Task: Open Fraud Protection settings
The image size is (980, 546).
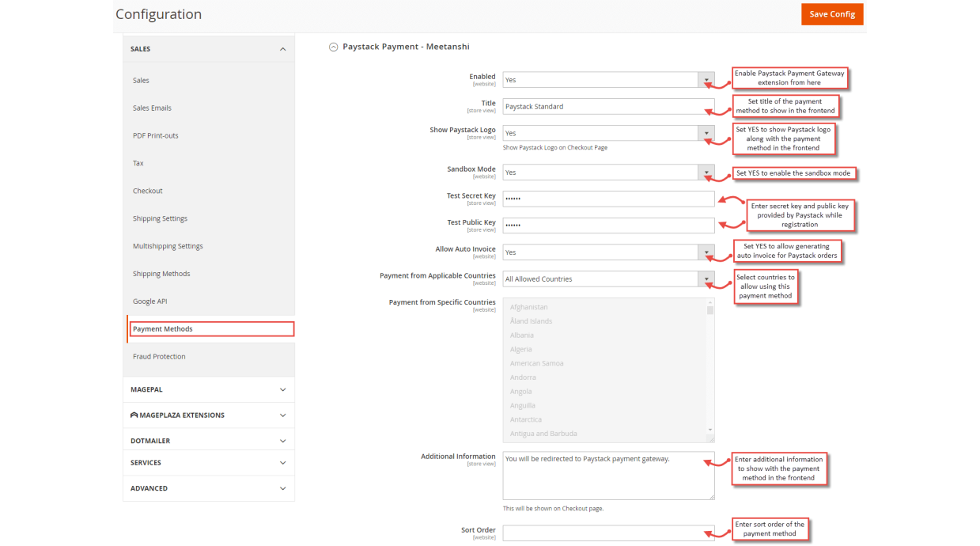Action: (159, 357)
